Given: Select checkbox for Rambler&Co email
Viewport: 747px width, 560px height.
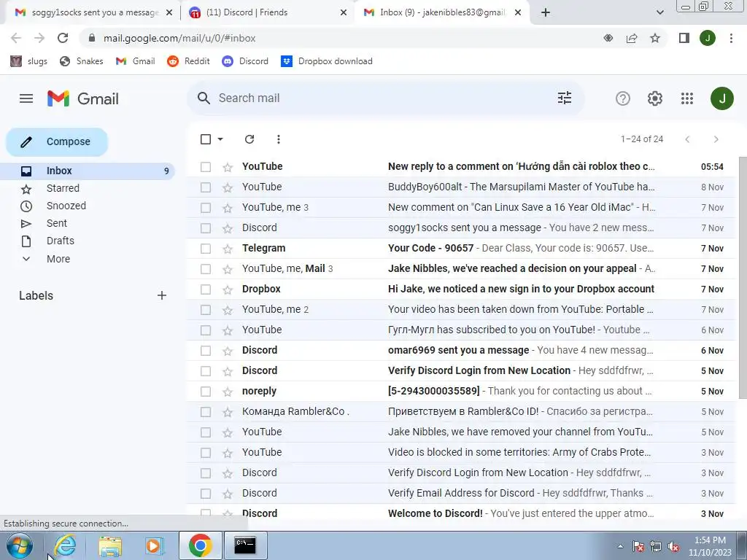Looking at the screenshot, I should click(x=205, y=412).
